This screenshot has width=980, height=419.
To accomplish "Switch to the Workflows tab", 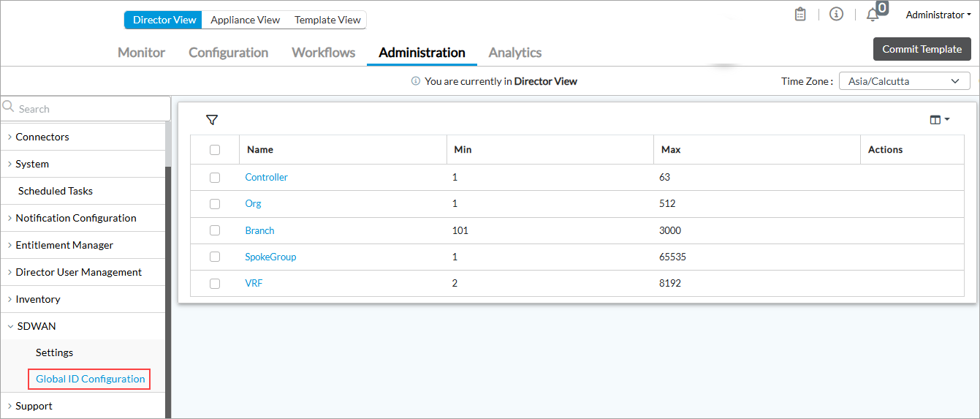I will (x=324, y=53).
